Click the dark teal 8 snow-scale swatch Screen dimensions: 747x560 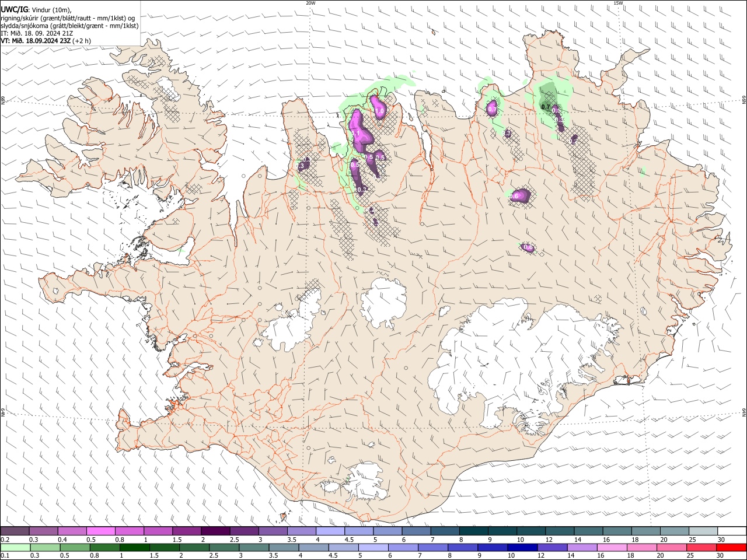click(x=473, y=531)
